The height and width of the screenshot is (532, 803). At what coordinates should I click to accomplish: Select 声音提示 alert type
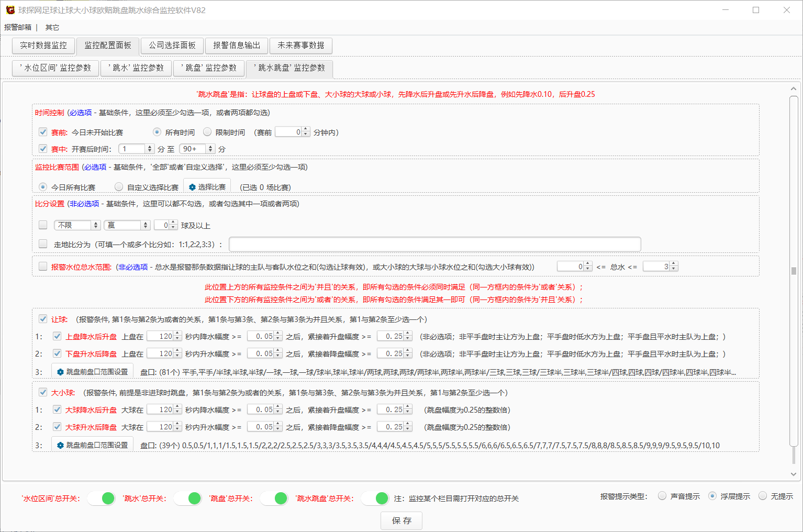(662, 496)
